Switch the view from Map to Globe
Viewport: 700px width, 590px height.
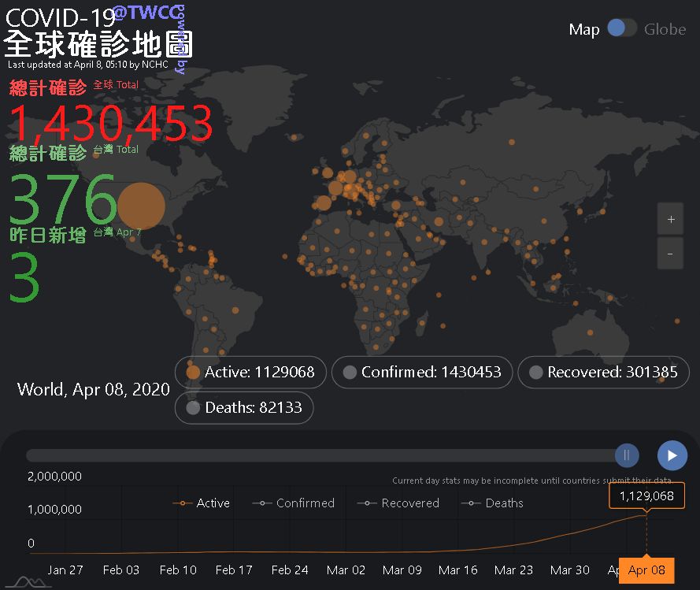click(x=621, y=28)
